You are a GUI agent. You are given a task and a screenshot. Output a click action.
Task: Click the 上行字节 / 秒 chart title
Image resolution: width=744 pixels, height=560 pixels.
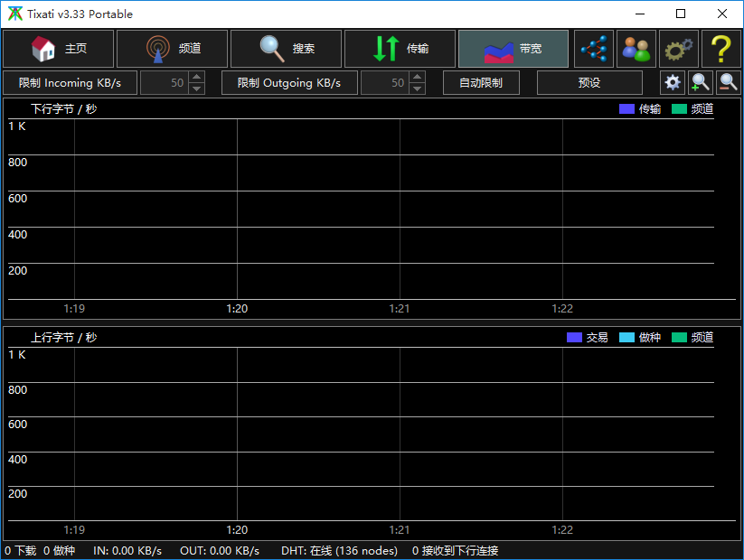pos(64,337)
